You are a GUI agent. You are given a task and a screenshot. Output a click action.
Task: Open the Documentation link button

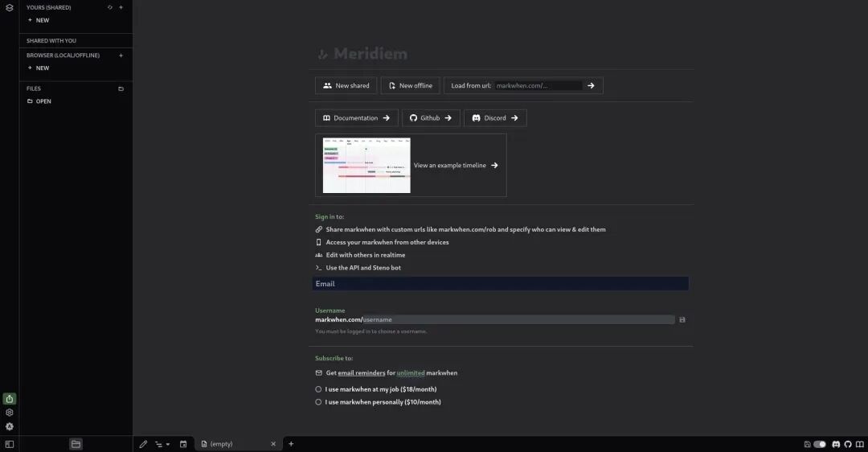(357, 118)
